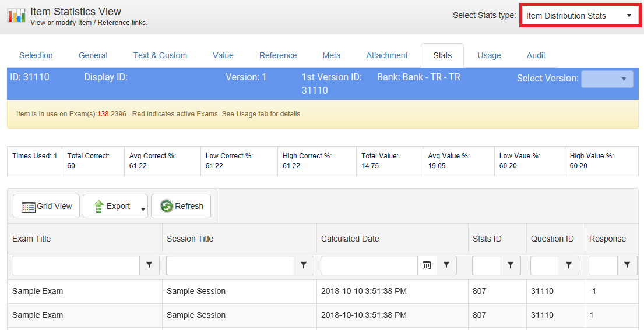Click filter icon for Question ID column

pyautogui.click(x=569, y=265)
